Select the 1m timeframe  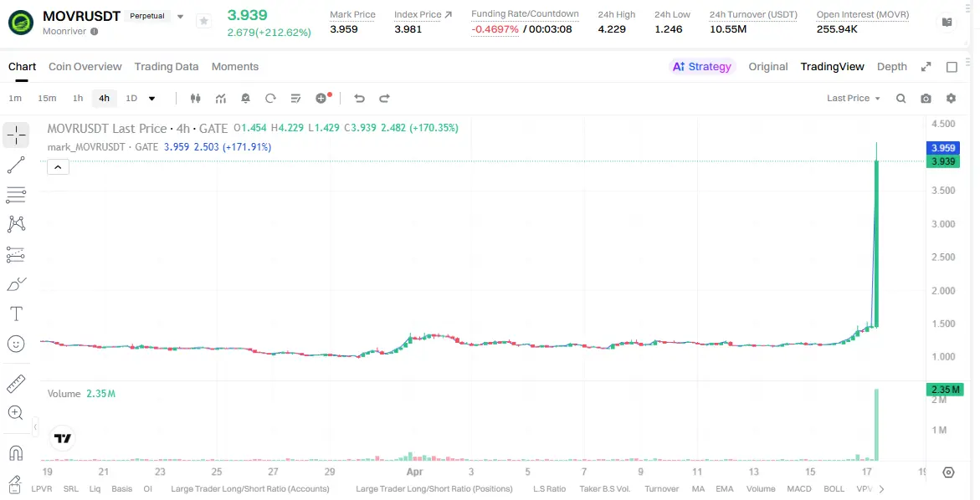[x=15, y=98]
